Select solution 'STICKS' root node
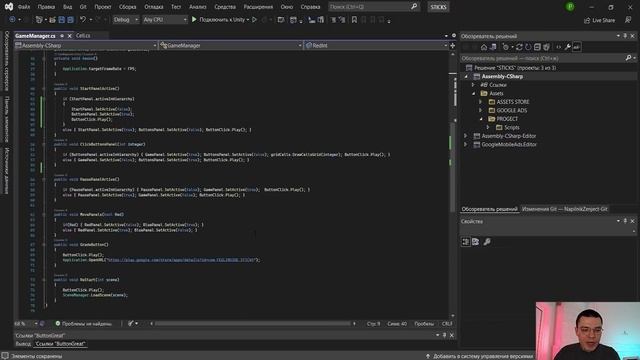 click(x=515, y=68)
